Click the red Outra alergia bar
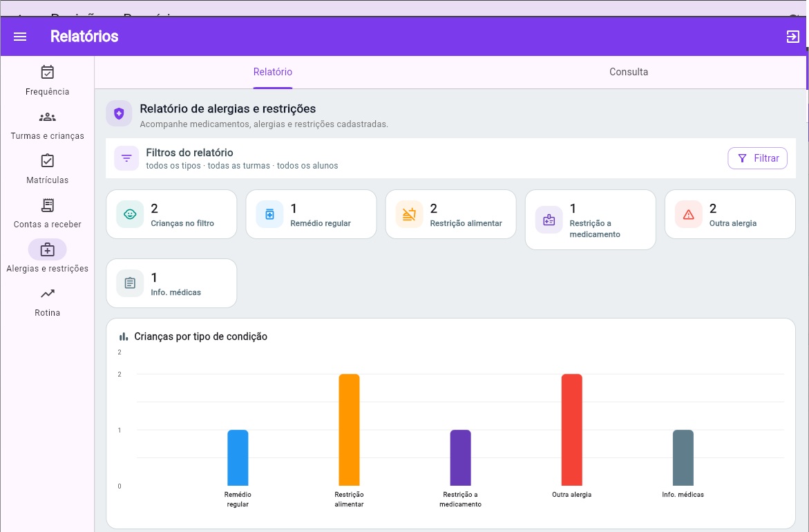This screenshot has width=809, height=532. coord(571,430)
